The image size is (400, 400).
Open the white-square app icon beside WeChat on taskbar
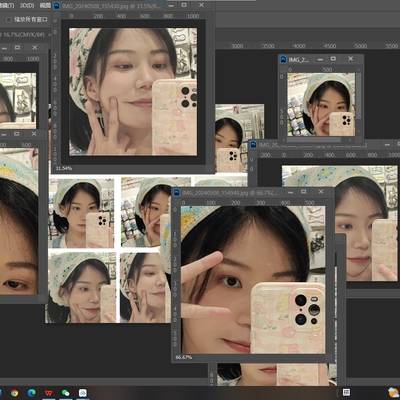tap(83, 393)
